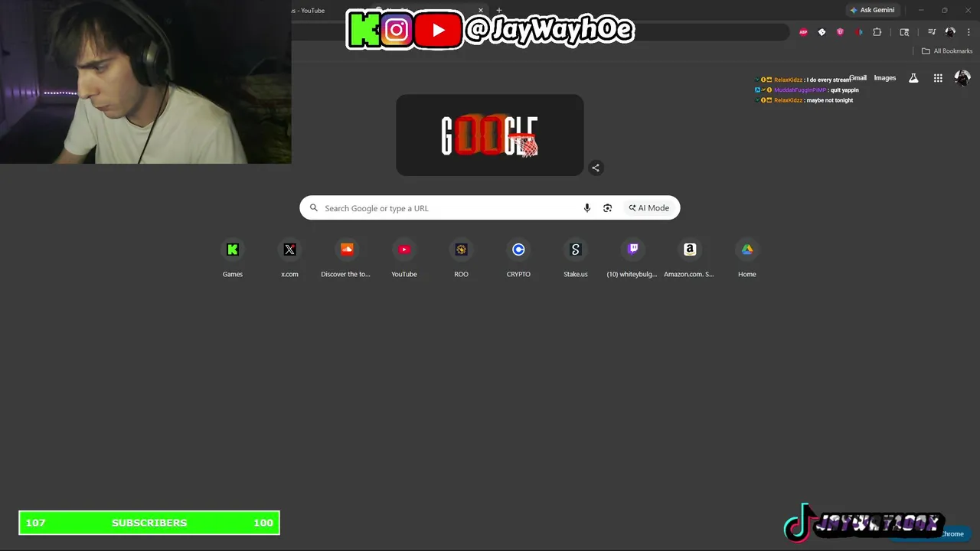Open the white diamond dice extension
This screenshot has width=980, height=551.
[822, 32]
